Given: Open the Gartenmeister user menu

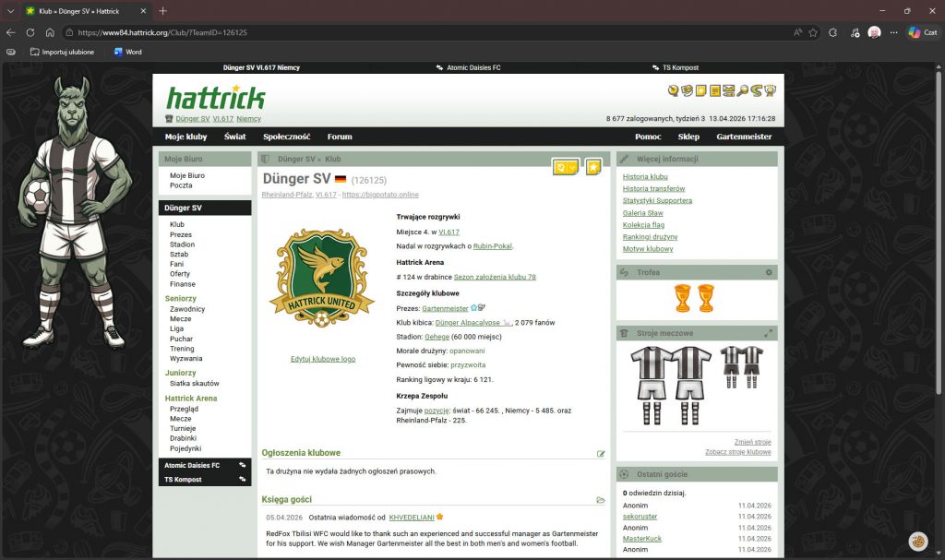Looking at the screenshot, I should coord(743,137).
